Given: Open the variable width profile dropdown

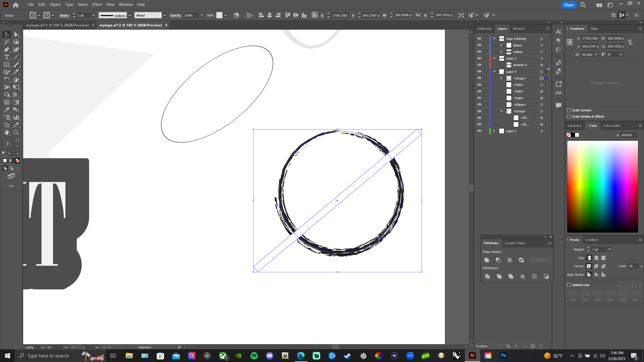Looking at the screenshot, I should click(x=130, y=15).
